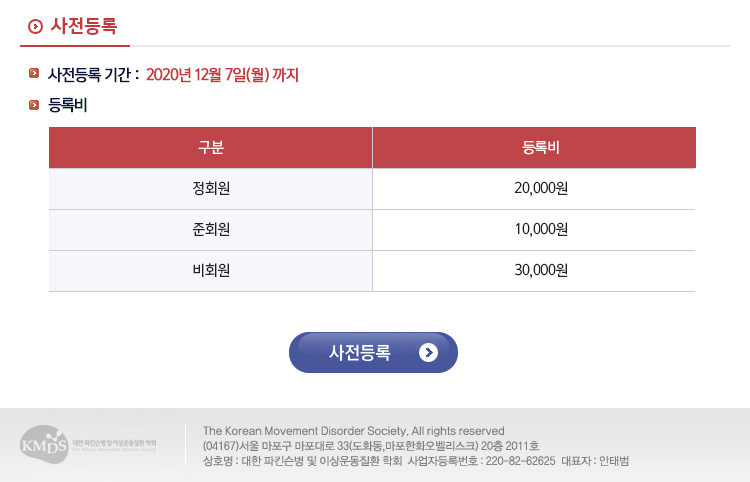
Task: Click the 등록비 table column header
Action: [x=534, y=148]
